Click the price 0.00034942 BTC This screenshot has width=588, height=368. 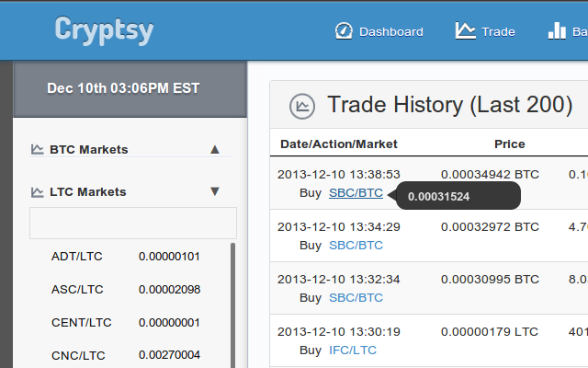click(490, 175)
